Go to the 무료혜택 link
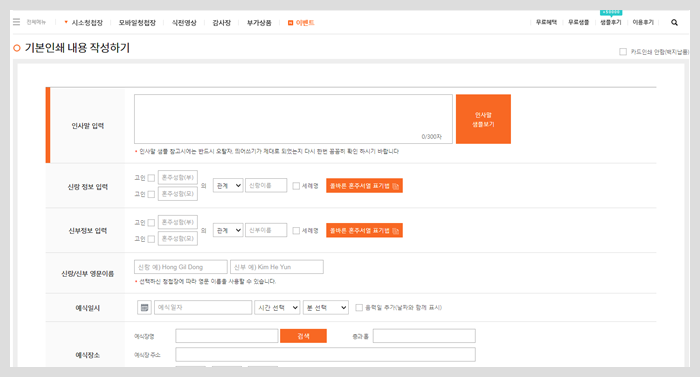Screen dimensions: 700x377 click(546, 22)
